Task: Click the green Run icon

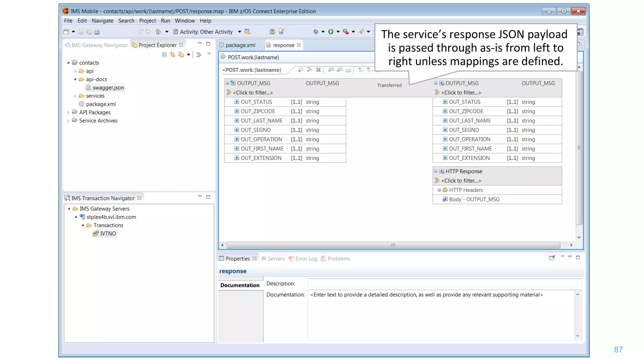Action: click(x=331, y=32)
